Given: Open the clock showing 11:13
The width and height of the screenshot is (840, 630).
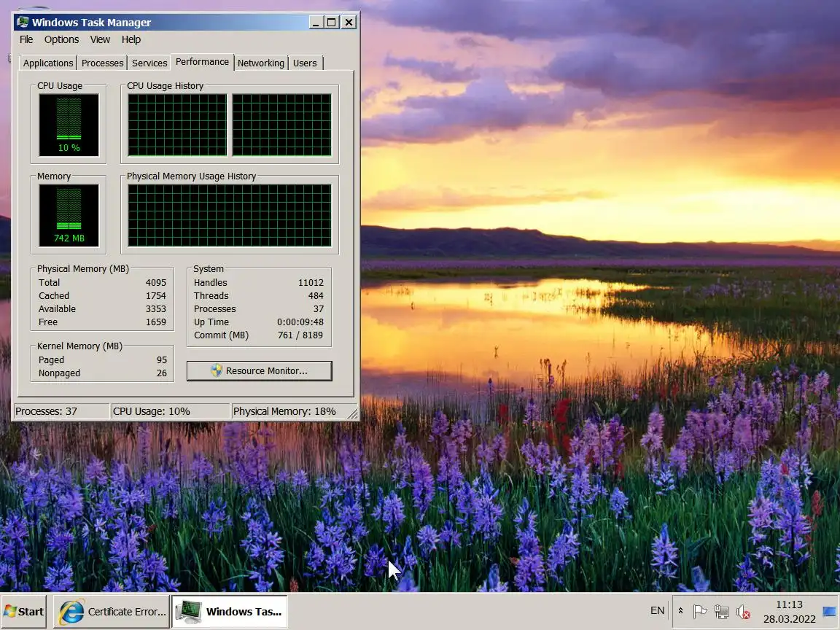Looking at the screenshot, I should tap(789, 611).
